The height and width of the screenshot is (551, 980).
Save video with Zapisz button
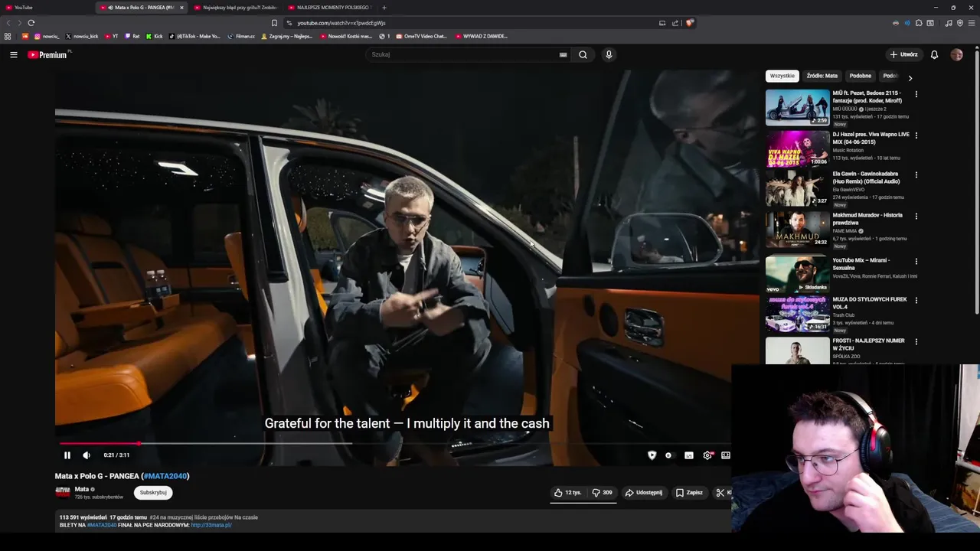tap(689, 493)
